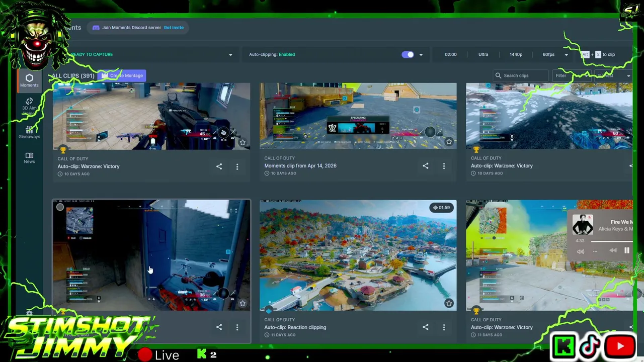
Task: Open more options for hovered clip
Action: [x=237, y=327]
